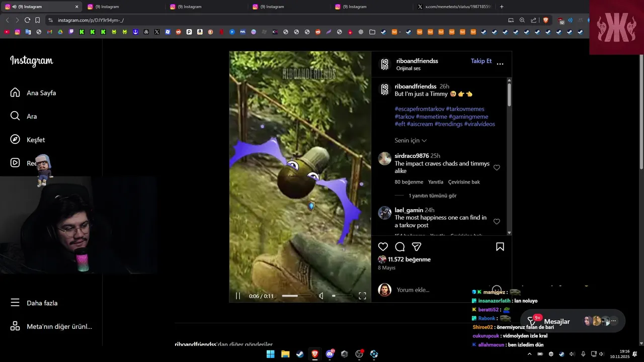Open the #tarkovmemes hashtag
Image resolution: width=644 pixels, height=362 pixels.
click(x=465, y=109)
